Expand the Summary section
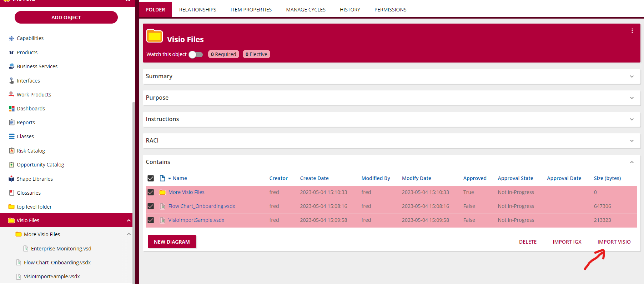 pyautogui.click(x=632, y=76)
